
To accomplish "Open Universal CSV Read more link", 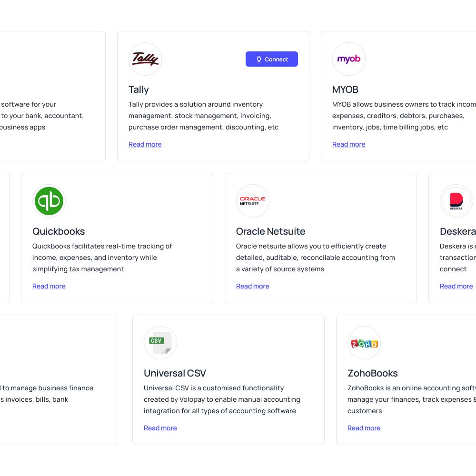I will (160, 428).
